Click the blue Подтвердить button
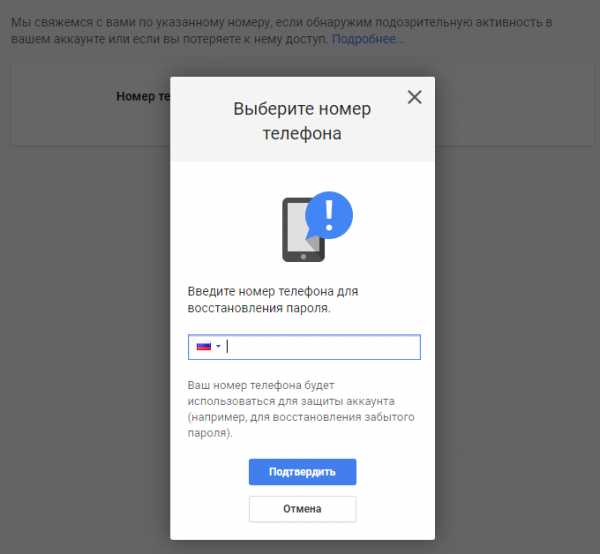Viewport: 600px width, 554px height. (x=302, y=472)
